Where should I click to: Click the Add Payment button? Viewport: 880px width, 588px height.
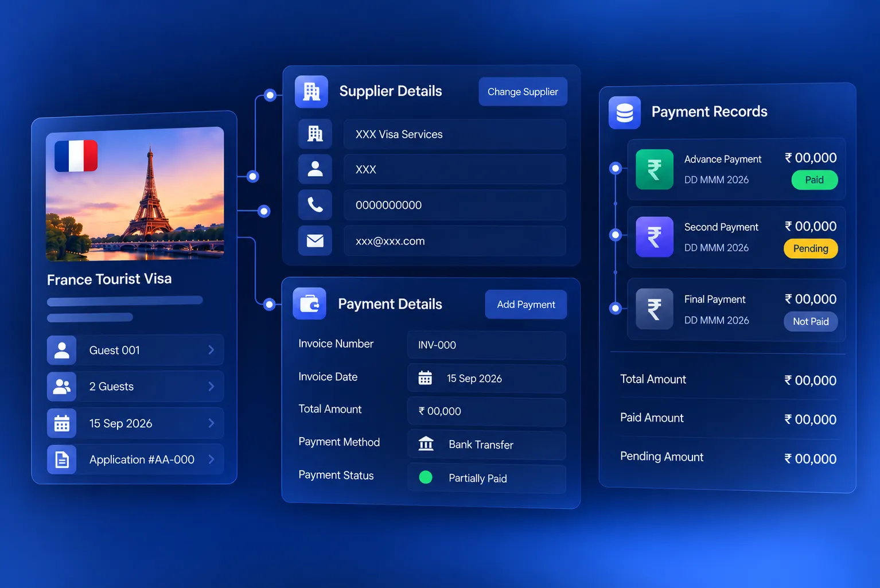(x=526, y=305)
